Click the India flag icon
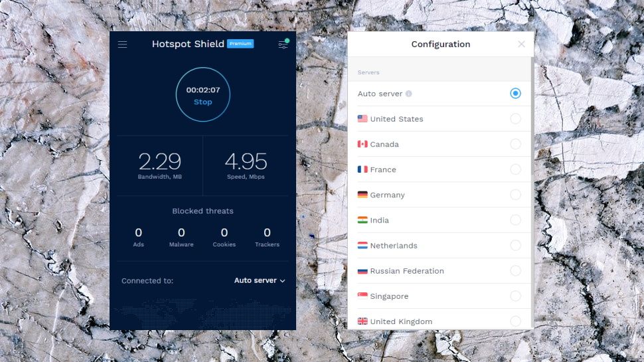 (362, 221)
